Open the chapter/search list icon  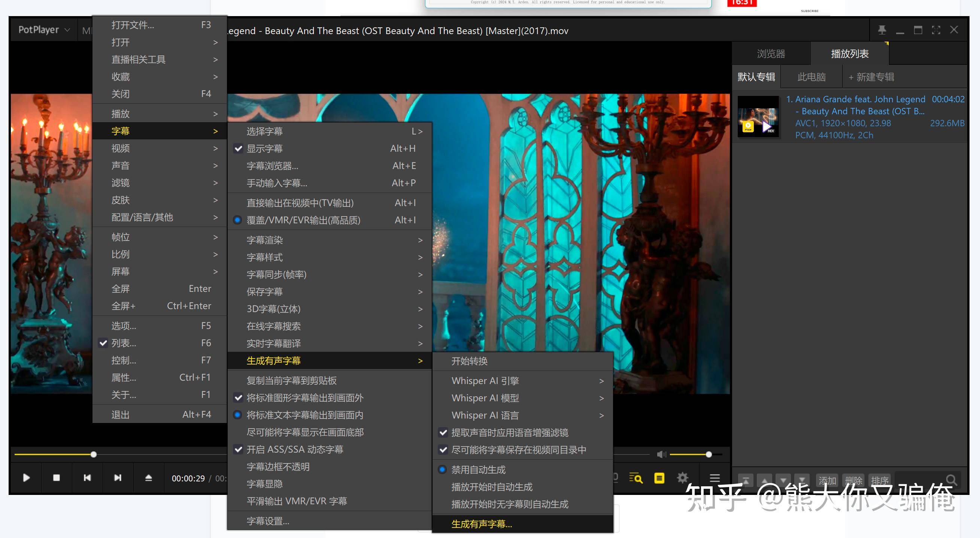[636, 478]
